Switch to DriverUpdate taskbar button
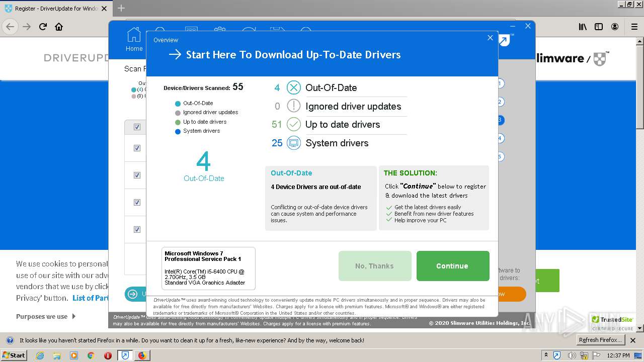 click(x=125, y=355)
